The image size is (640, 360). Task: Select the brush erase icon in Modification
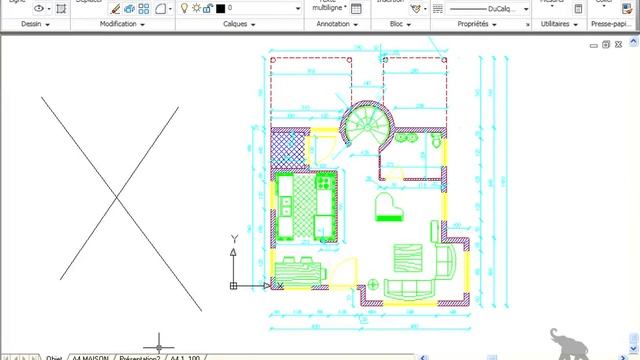pyautogui.click(x=116, y=9)
